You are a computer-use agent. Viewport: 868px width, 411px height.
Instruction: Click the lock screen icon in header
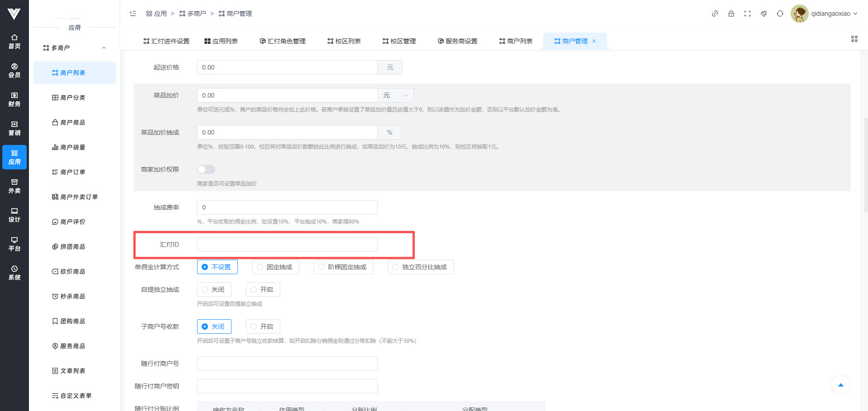[731, 14]
